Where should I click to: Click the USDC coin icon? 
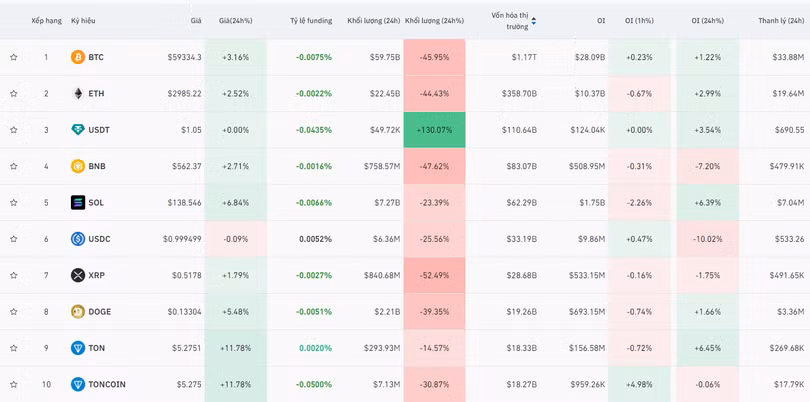tap(78, 239)
